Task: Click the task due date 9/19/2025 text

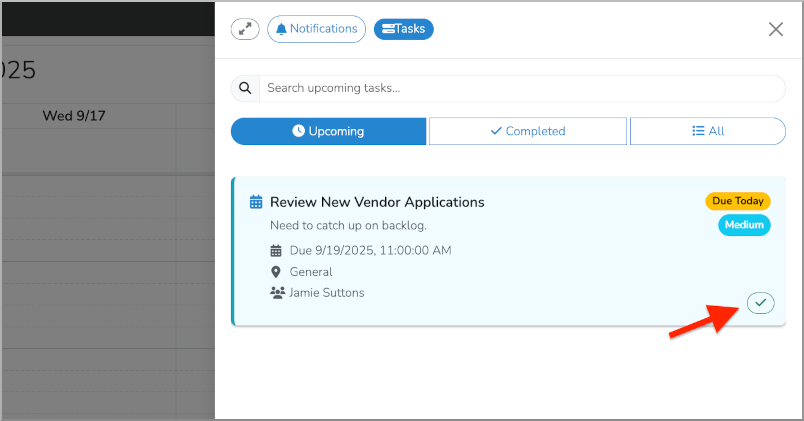Action: (x=370, y=250)
